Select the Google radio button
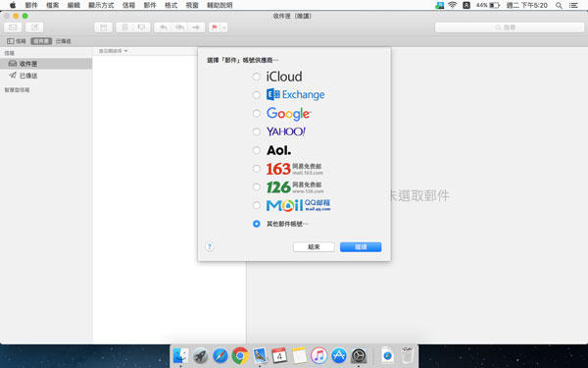This screenshot has height=368, width=588. point(257,114)
